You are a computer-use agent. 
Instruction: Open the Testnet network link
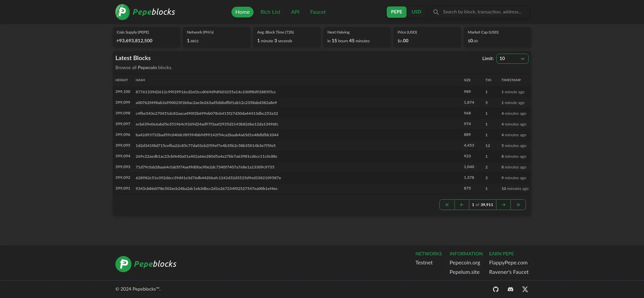(424, 263)
